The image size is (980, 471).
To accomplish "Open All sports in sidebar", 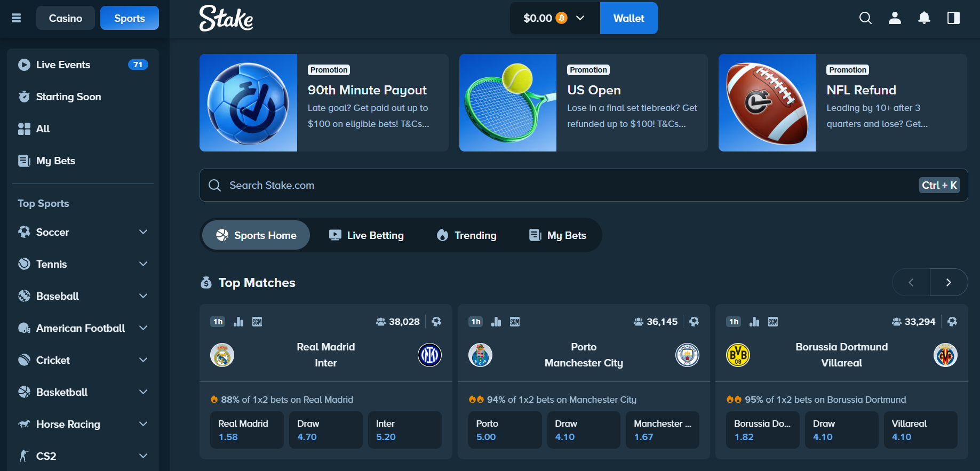I will (83, 129).
